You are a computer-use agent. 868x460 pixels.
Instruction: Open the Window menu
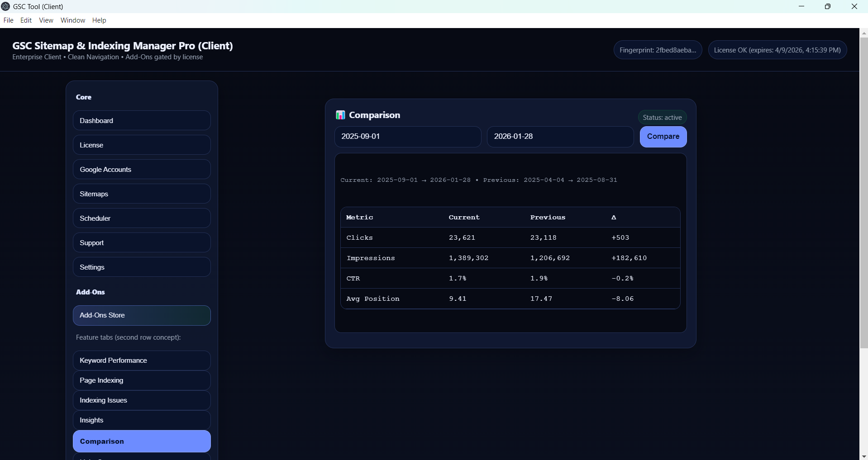tap(73, 20)
